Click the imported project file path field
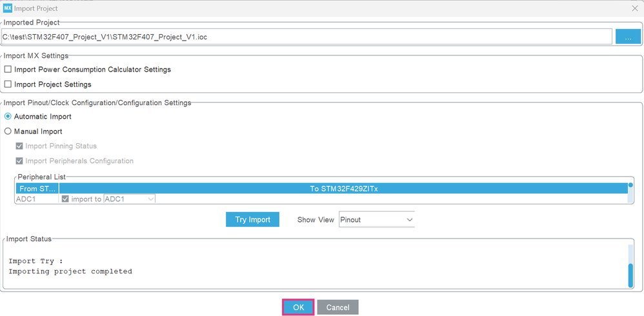The height and width of the screenshot is (316, 644). 307,37
